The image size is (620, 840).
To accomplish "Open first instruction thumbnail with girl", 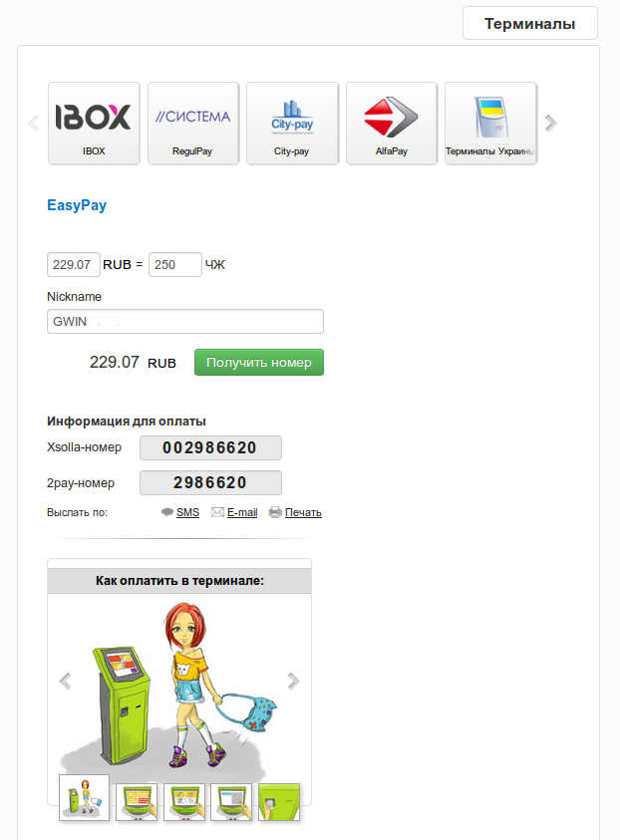I will click(x=84, y=798).
